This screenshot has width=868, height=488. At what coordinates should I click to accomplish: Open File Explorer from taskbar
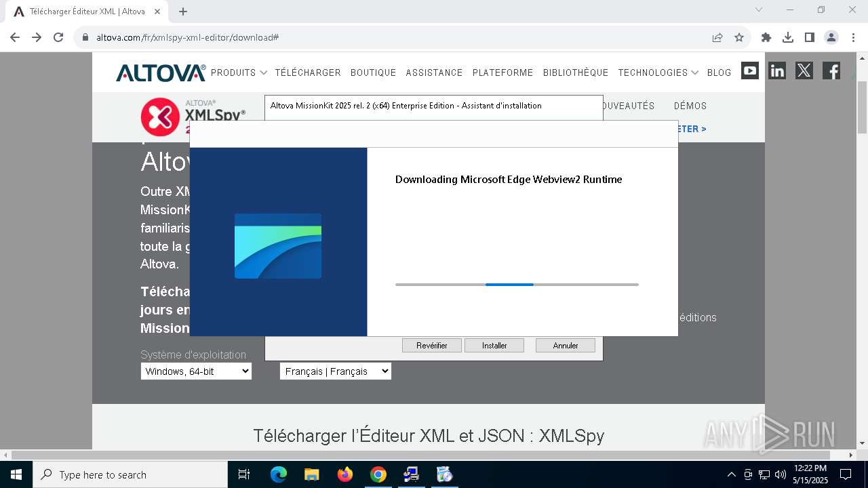(312, 474)
